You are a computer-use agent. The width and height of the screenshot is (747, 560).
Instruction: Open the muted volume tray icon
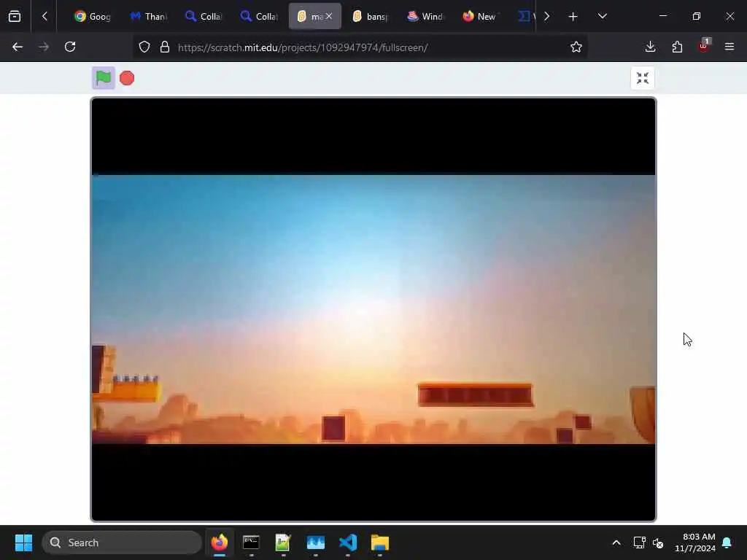click(658, 542)
